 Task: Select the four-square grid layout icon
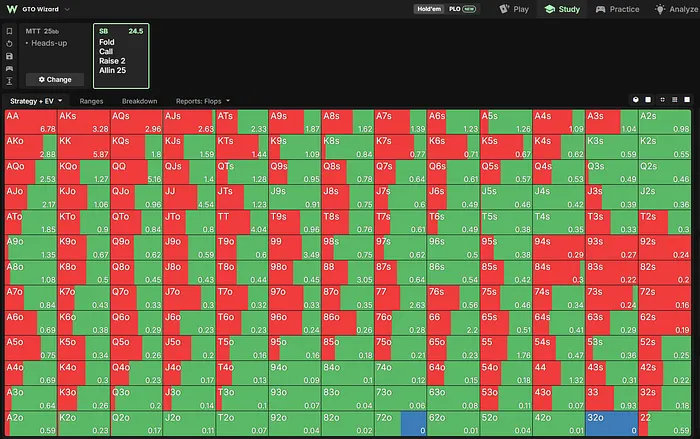(x=662, y=100)
